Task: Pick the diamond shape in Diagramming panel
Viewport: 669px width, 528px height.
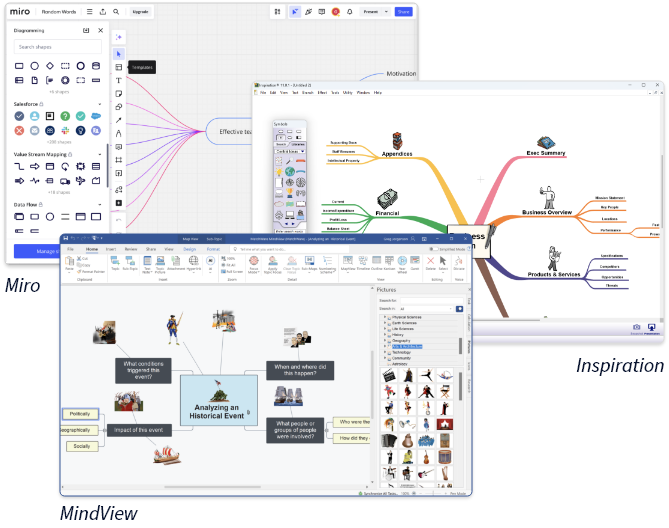Action: [50, 66]
